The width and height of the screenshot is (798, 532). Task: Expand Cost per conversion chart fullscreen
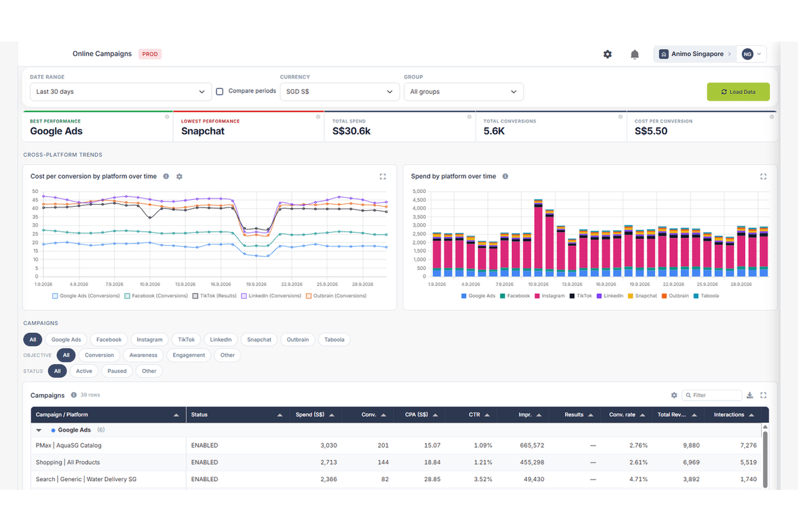pyautogui.click(x=383, y=176)
